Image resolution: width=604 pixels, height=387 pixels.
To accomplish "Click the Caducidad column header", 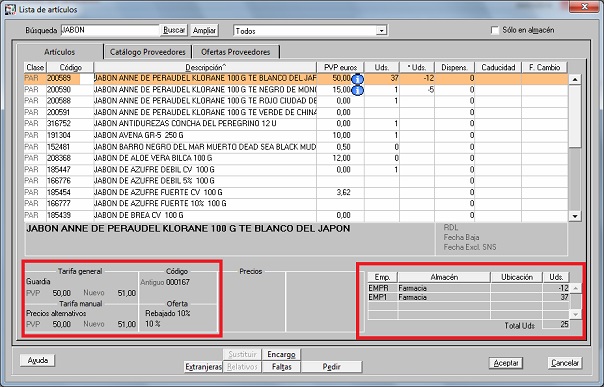I will coord(498,67).
